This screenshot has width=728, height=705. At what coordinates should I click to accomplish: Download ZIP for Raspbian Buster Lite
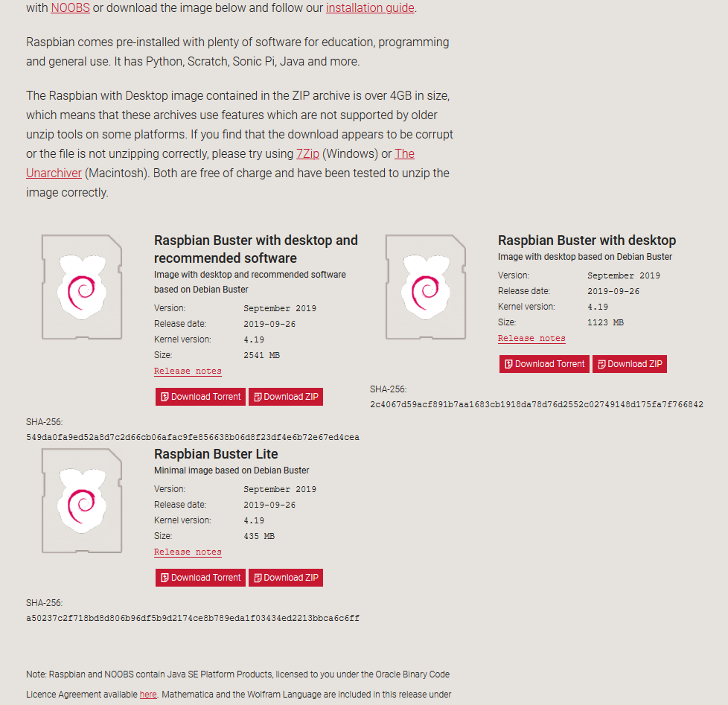coord(286,578)
